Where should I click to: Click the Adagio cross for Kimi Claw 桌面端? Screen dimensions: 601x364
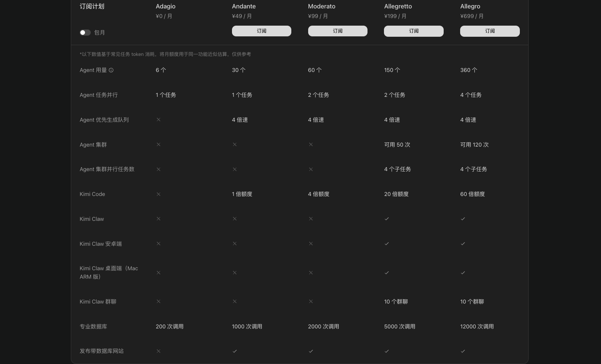tap(158, 273)
